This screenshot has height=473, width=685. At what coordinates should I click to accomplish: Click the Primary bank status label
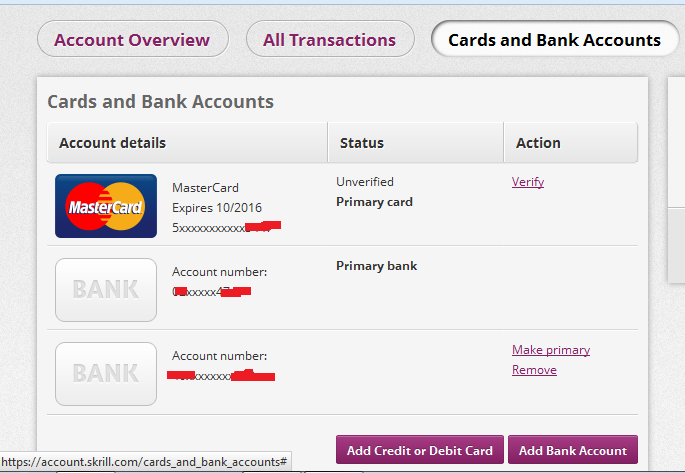point(377,266)
